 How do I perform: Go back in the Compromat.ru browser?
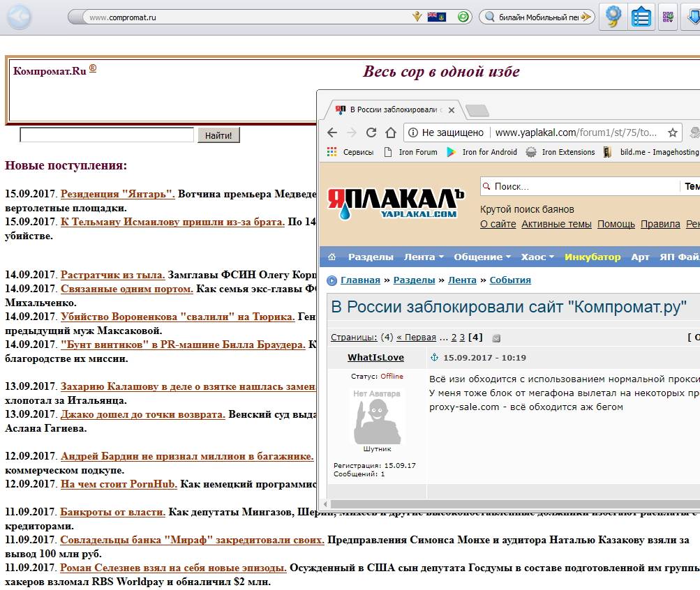(x=19, y=17)
